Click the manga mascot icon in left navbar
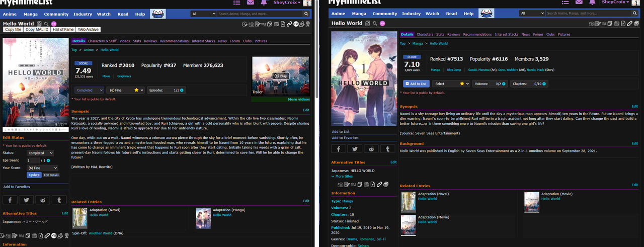 coord(158,14)
